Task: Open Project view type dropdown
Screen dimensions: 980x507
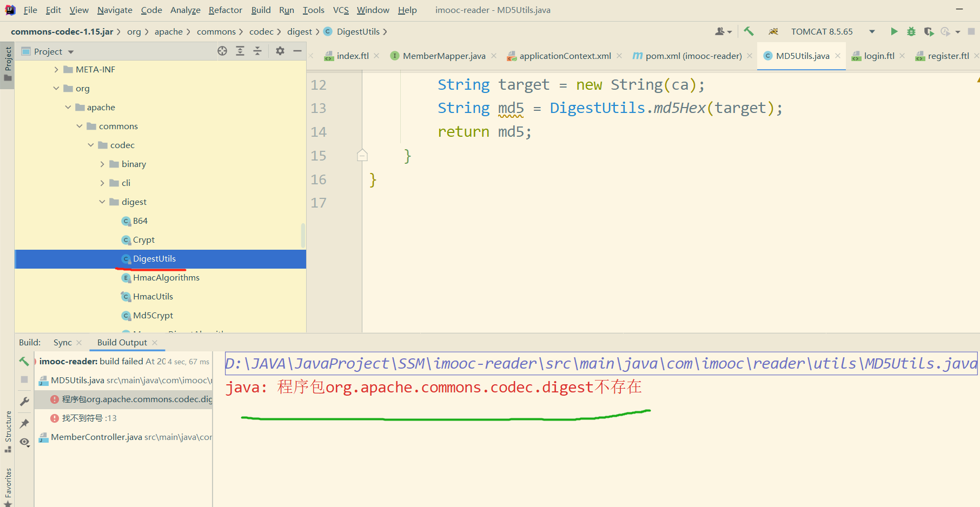Action: click(x=71, y=52)
